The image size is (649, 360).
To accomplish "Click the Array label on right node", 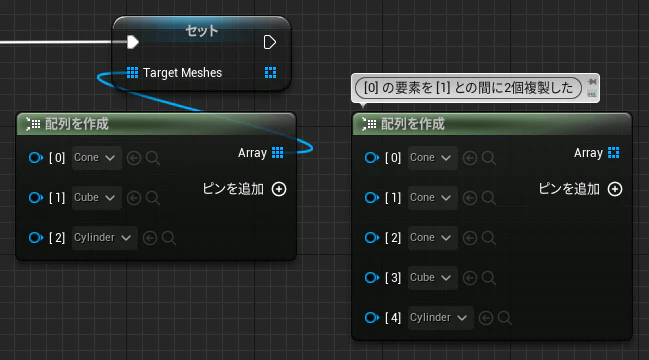I will click(x=589, y=153).
